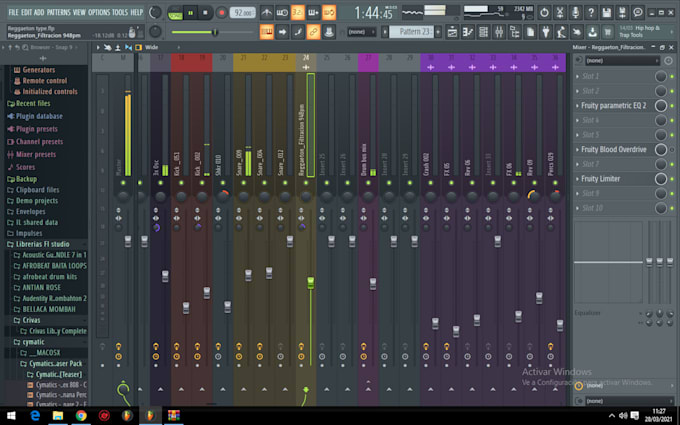Open the PATTERNS menu
680x425 pixels.
coord(59,12)
